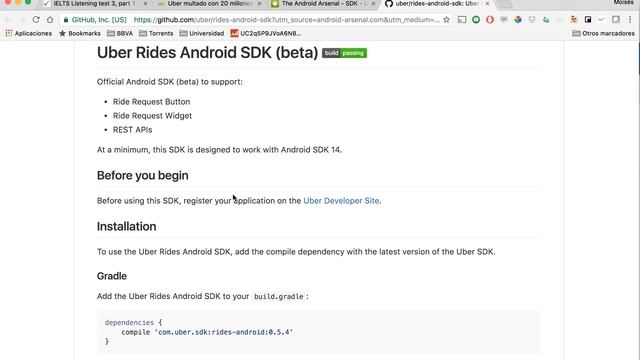Click the Android SDK 14 minimum sentence

coord(219,150)
